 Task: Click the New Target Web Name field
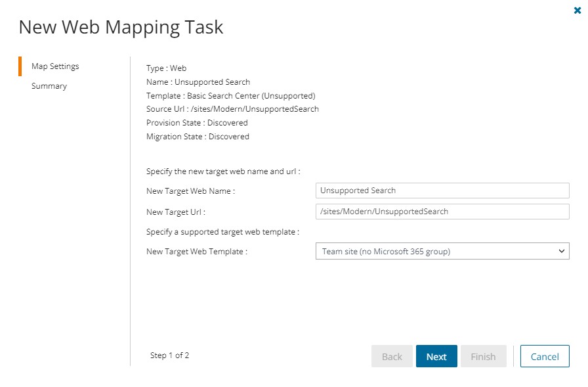[442, 191]
